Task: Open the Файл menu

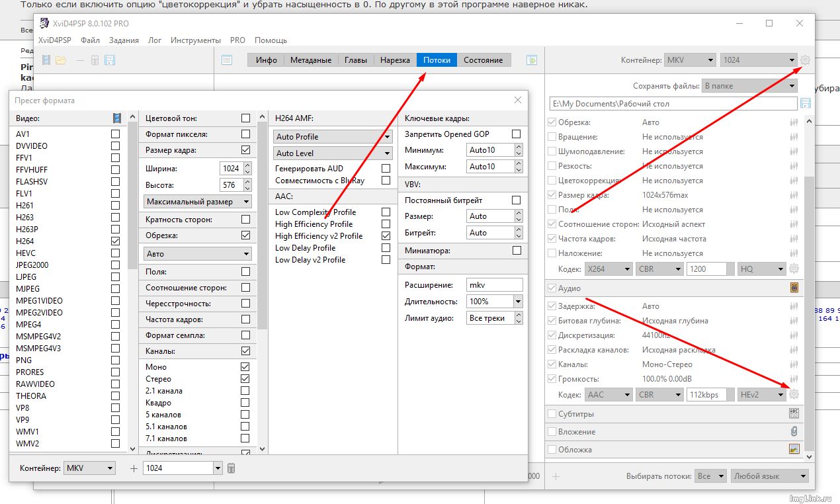Action: click(90, 40)
